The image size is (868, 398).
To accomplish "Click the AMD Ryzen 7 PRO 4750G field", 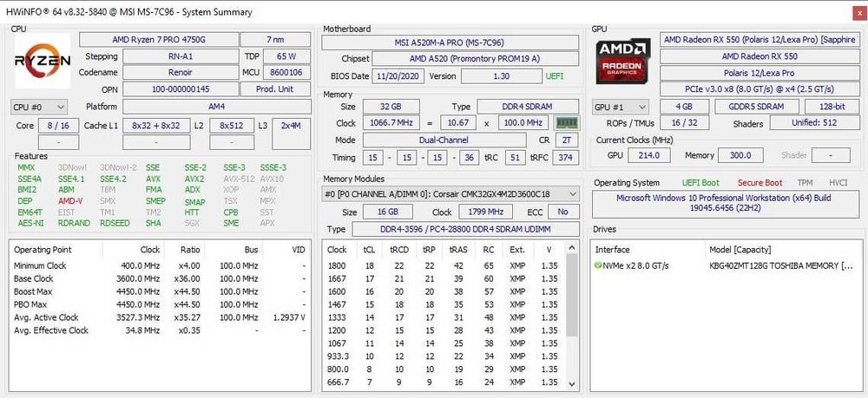I will click(x=159, y=40).
